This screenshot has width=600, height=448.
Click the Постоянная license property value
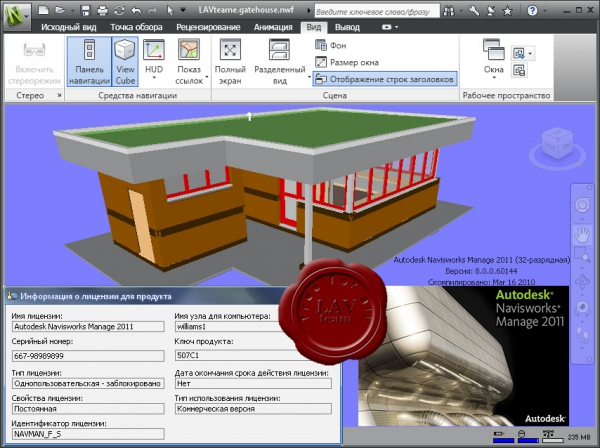(88, 409)
